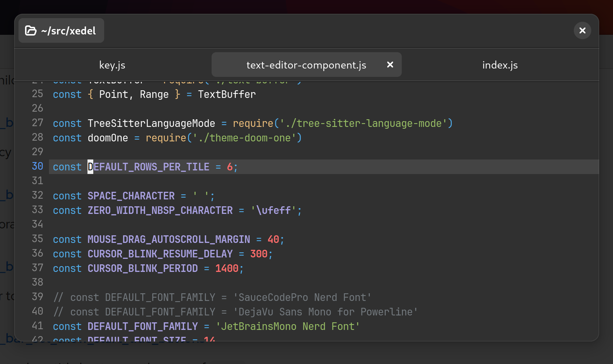Click the open-folder icon beside ~/src/xedel
This screenshot has width=613, height=364.
[x=31, y=30]
